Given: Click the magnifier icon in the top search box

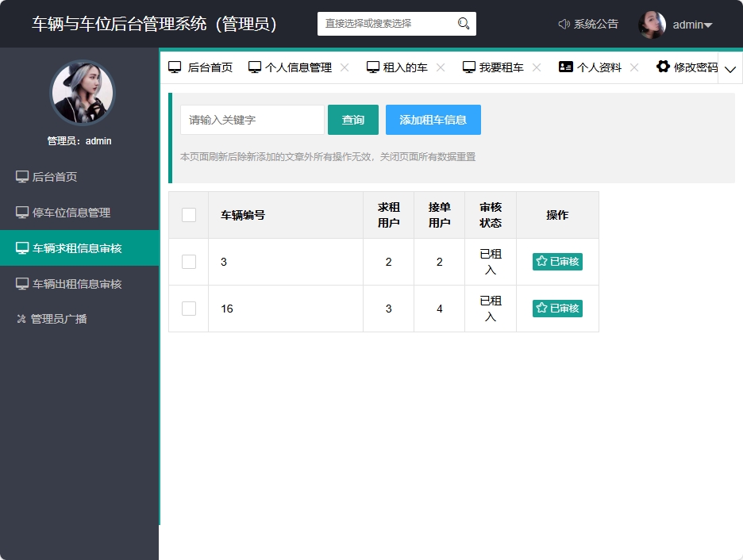Looking at the screenshot, I should [463, 24].
